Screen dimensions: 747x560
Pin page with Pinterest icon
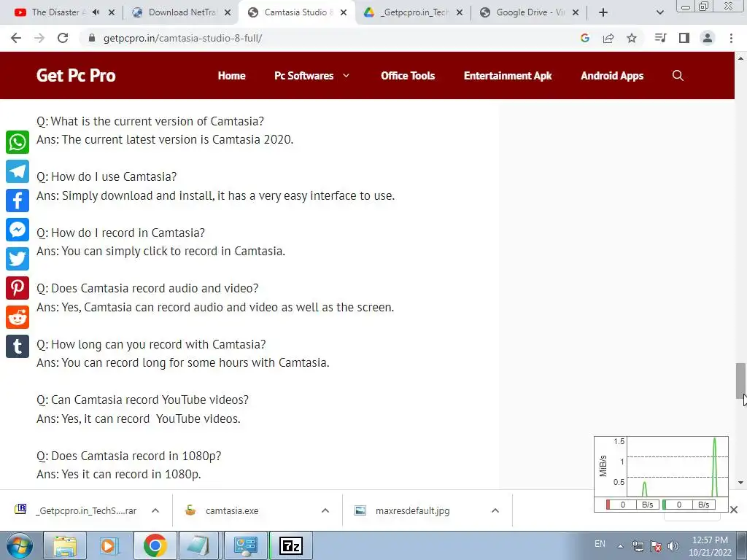18,288
